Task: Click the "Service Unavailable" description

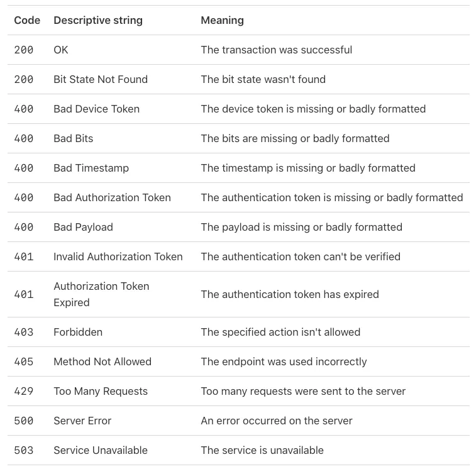Action: (101, 450)
